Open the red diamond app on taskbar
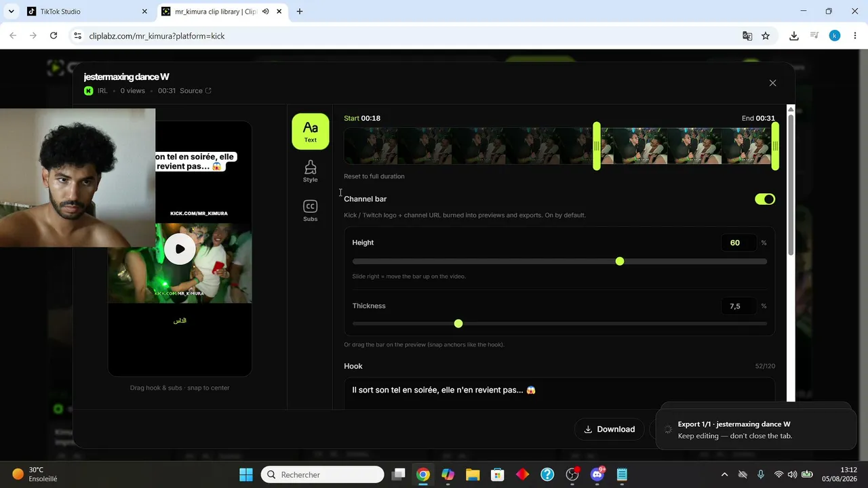Screen dimensions: 868x488 pos(522,474)
